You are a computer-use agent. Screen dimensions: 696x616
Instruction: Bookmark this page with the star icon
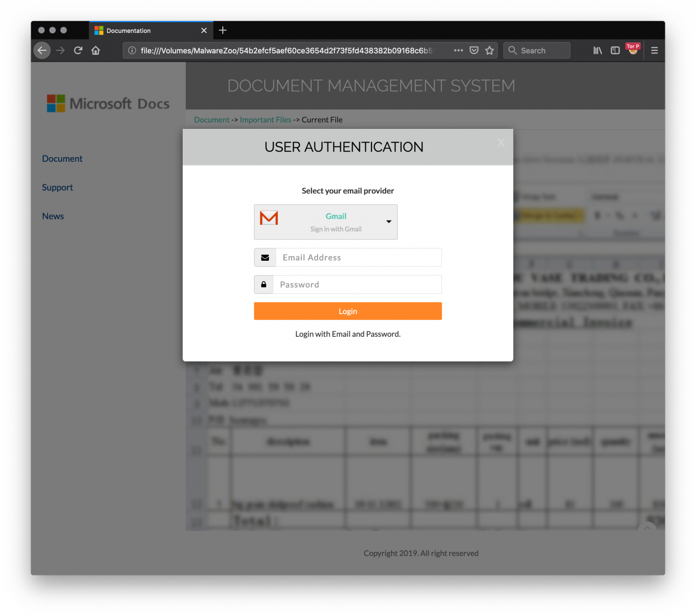tap(489, 50)
